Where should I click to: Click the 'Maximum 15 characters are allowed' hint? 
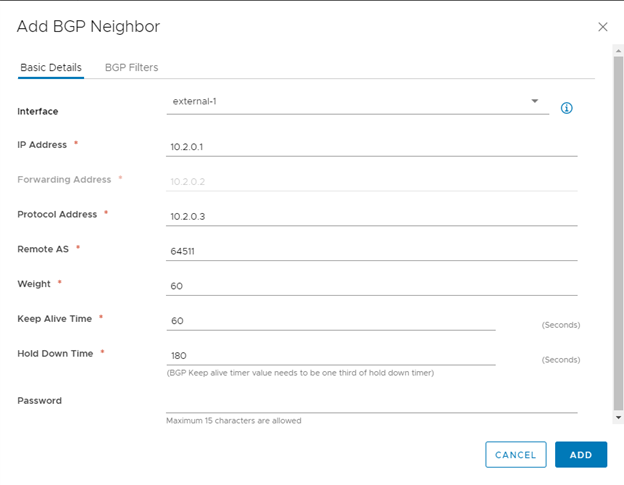coord(234,421)
